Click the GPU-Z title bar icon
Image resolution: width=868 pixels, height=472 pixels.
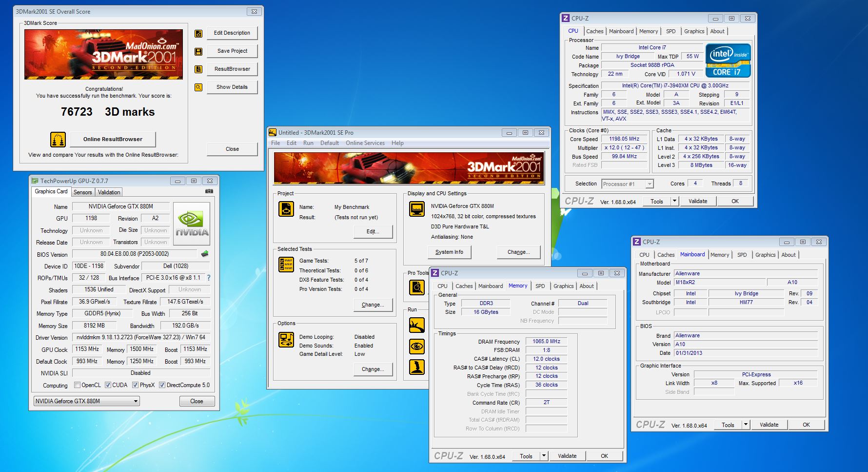tap(35, 181)
